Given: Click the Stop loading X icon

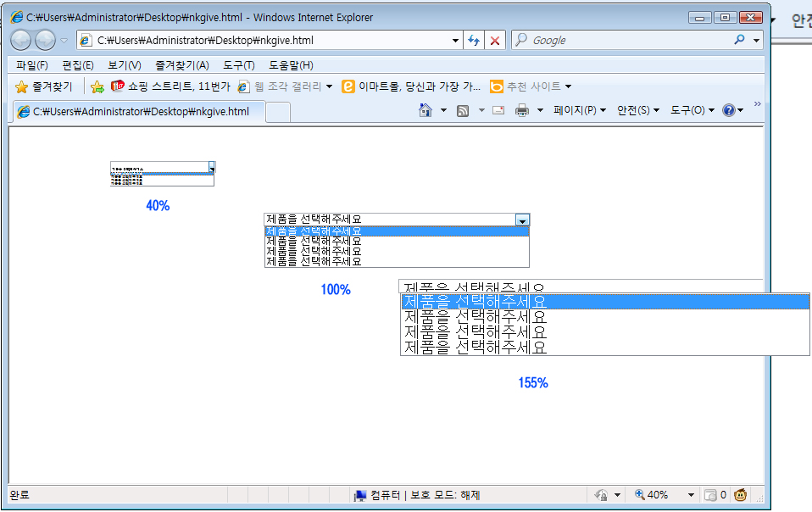Looking at the screenshot, I should pos(495,40).
